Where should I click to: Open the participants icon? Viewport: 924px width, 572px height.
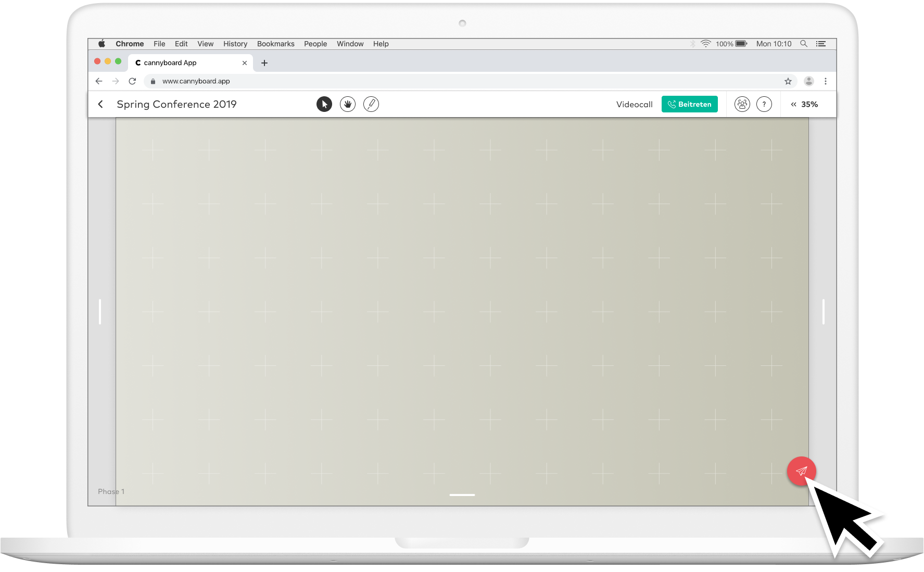742,104
